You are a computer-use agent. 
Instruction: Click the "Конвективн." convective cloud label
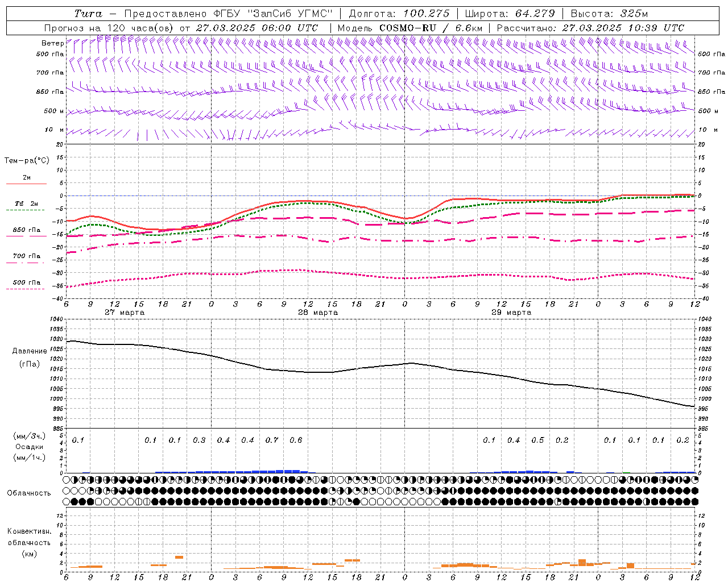click(29, 531)
